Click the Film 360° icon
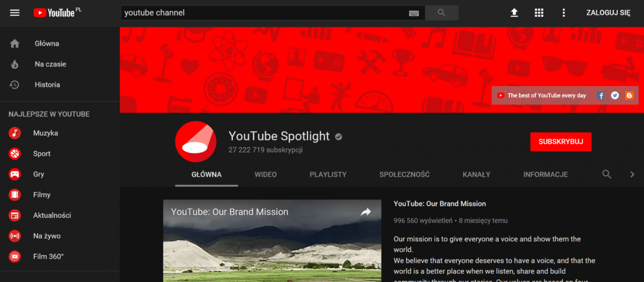This screenshot has width=644, height=282. (x=14, y=257)
